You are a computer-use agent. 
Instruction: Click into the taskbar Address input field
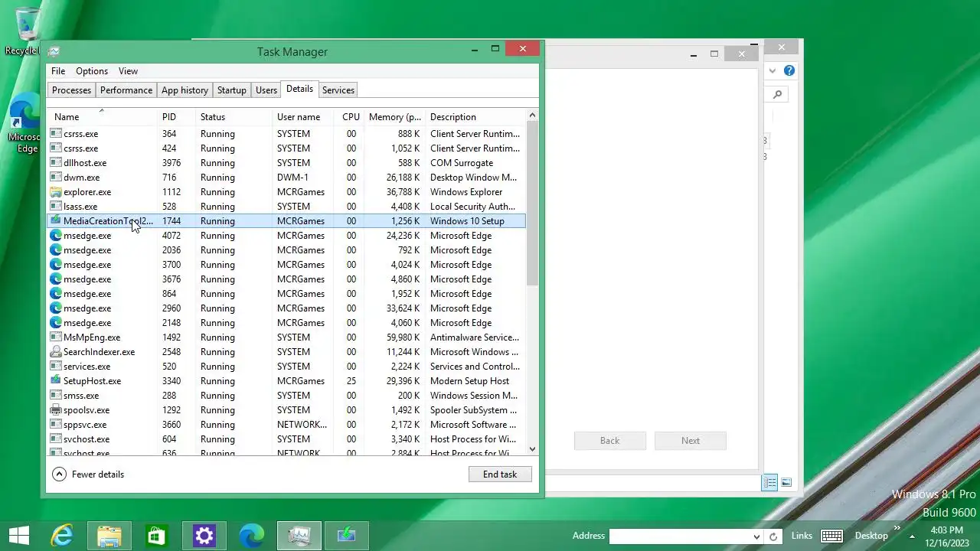tap(680, 536)
